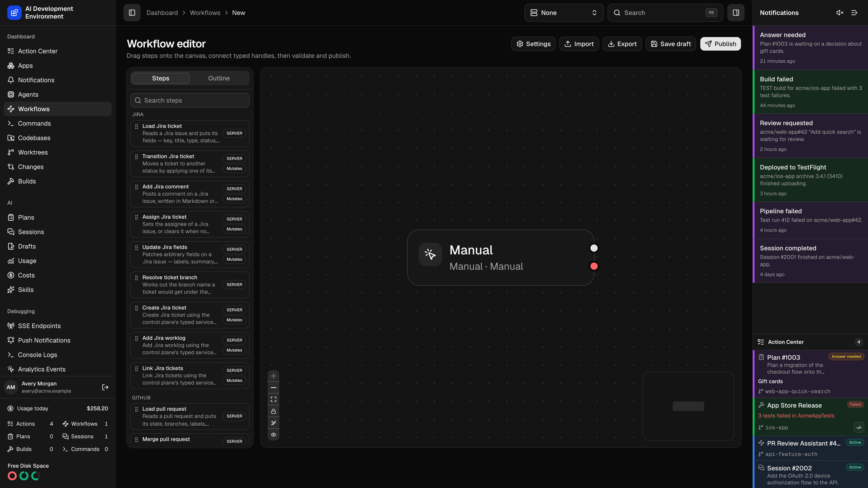Toggle canvas interactivity lock
868x488 pixels.
coord(274,411)
